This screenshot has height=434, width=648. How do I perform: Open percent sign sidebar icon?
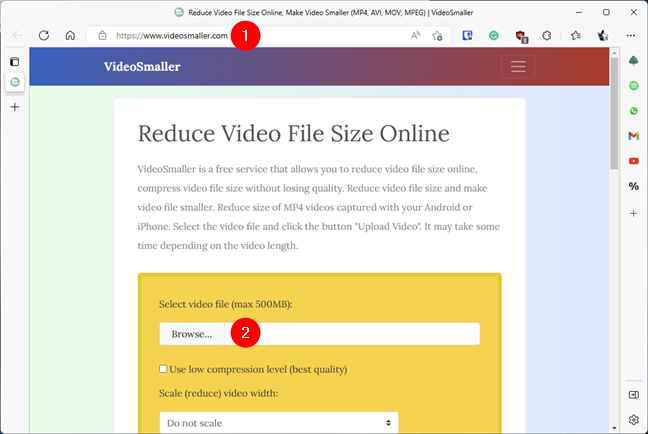[x=634, y=186]
